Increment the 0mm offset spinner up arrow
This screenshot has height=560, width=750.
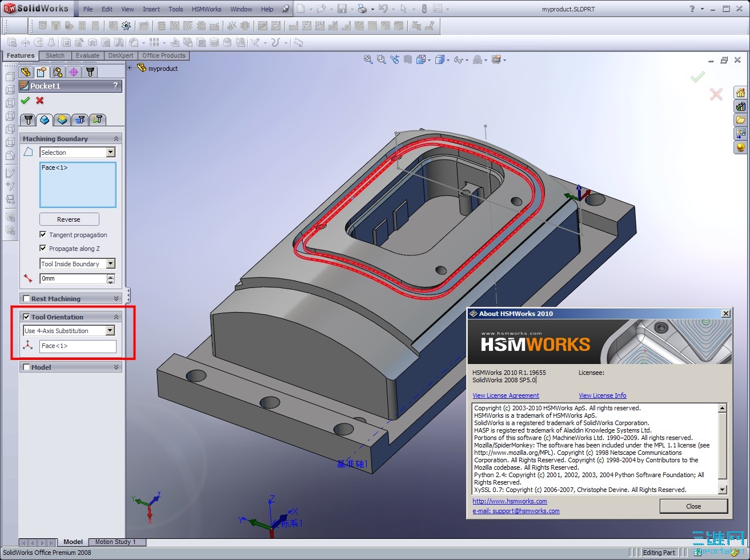click(111, 276)
